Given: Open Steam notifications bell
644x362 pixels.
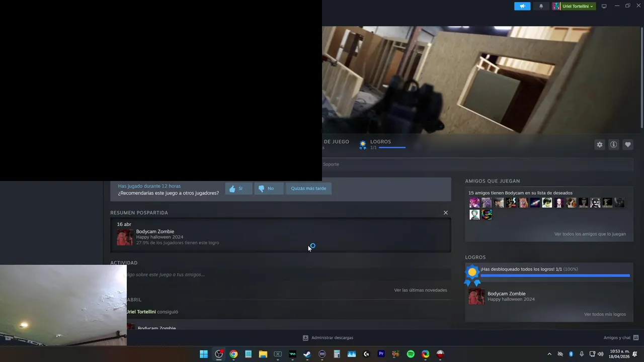Looking at the screenshot, I should [541, 6].
